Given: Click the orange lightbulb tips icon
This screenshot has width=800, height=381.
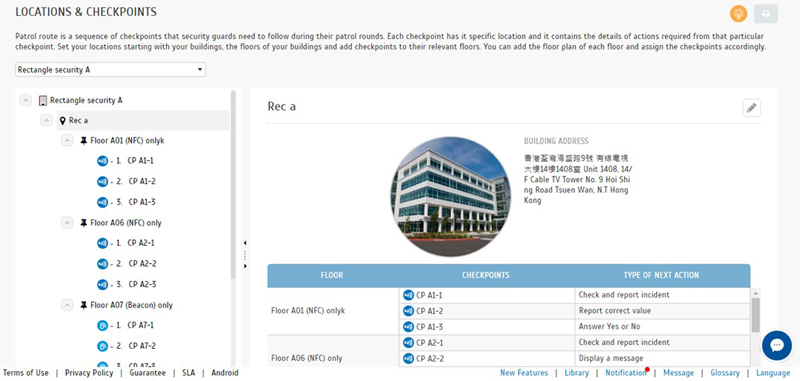Looking at the screenshot, I should click(738, 14).
